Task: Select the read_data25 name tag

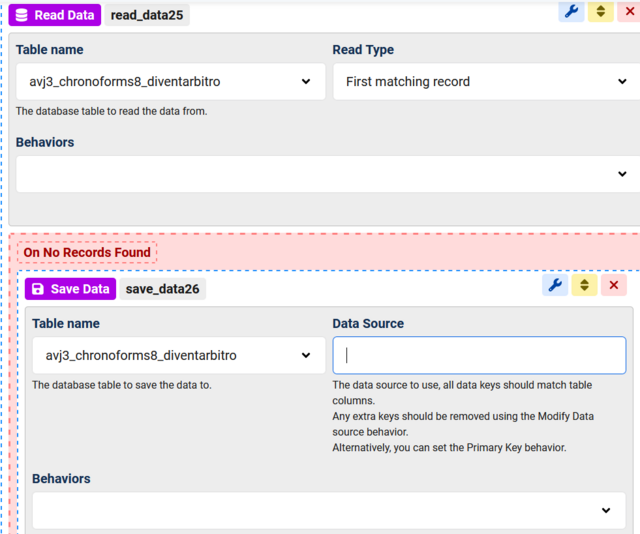Action: [x=147, y=15]
